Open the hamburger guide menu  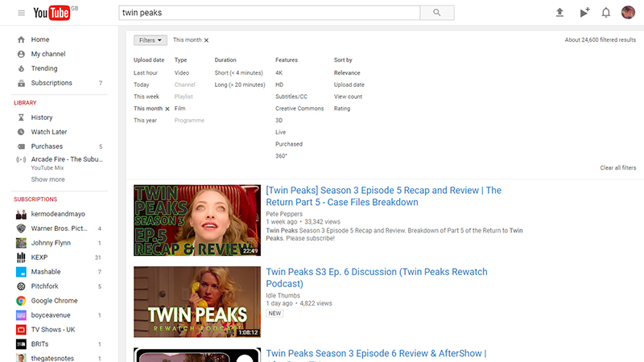tap(22, 13)
